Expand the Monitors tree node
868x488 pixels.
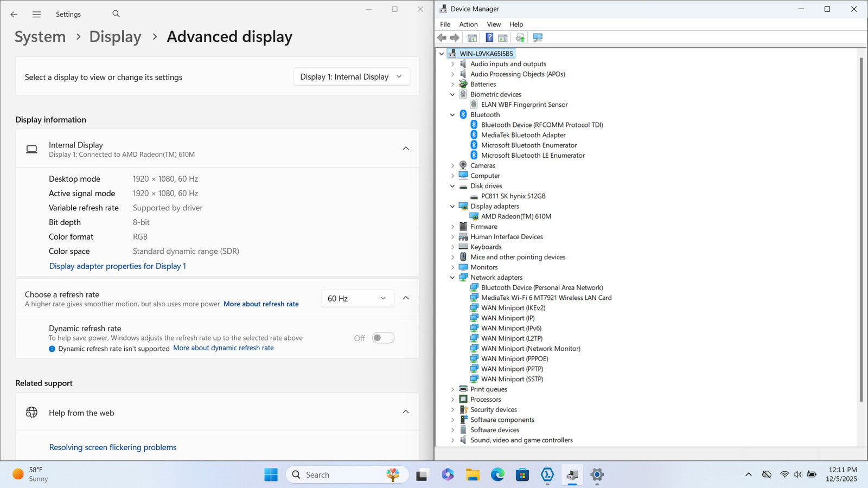(452, 267)
